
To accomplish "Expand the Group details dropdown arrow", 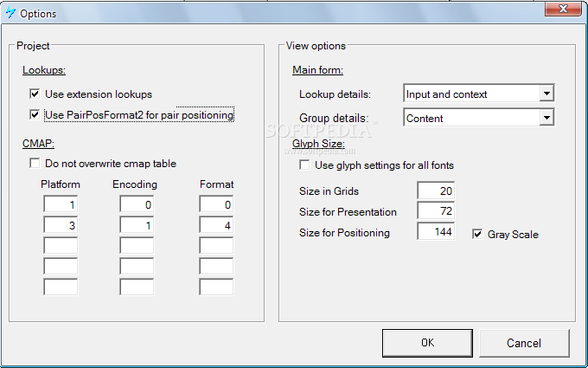I will [546, 118].
